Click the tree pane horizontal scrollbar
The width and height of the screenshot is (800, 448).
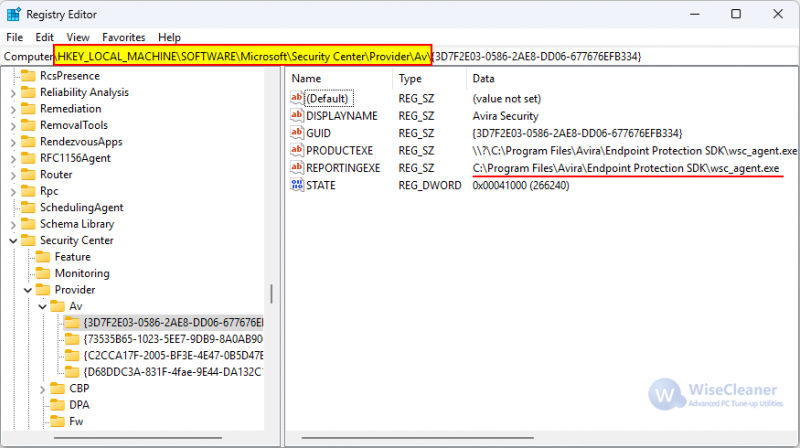pyautogui.click(x=138, y=438)
